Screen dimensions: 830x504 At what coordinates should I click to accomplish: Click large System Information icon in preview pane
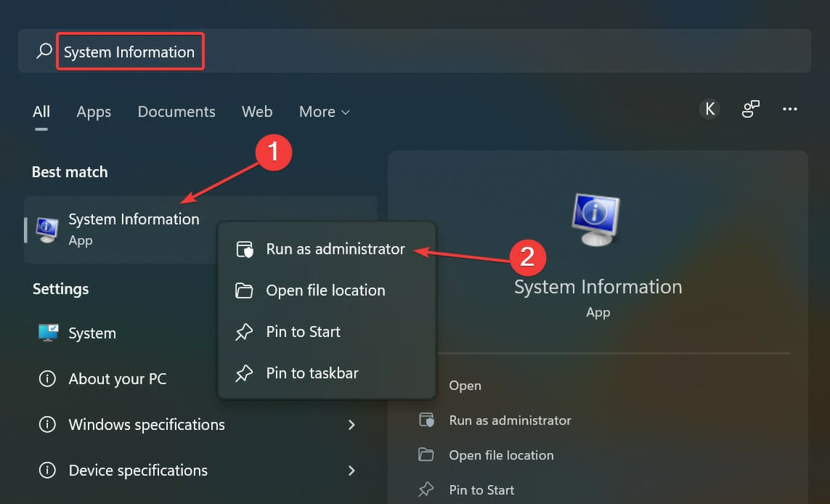(596, 219)
